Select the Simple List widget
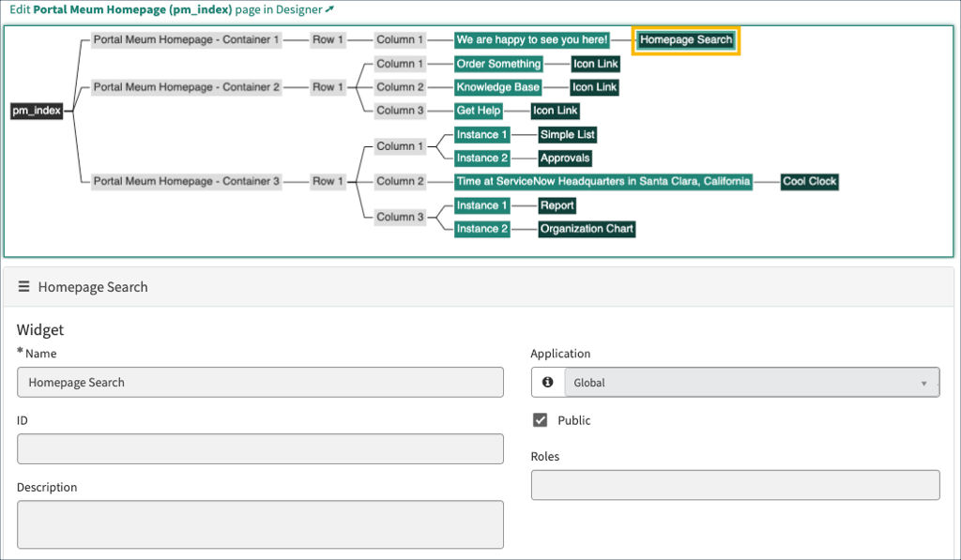This screenshot has height=560, width=961. (x=566, y=134)
